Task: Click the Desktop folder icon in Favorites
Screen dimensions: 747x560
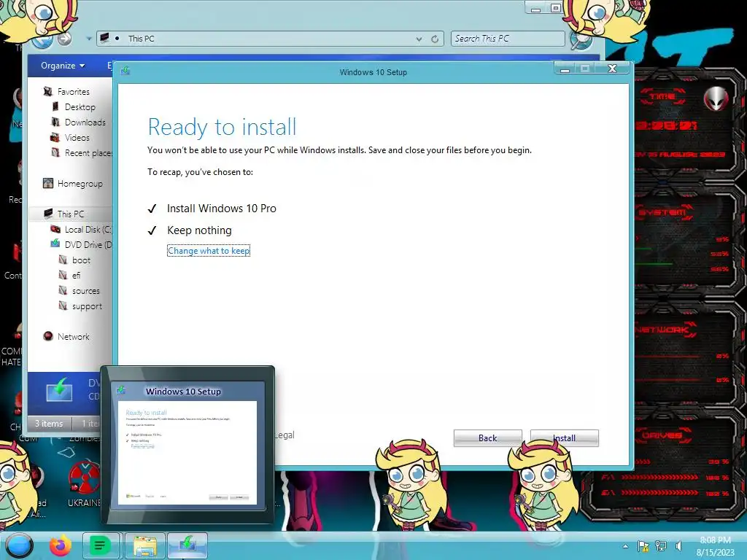Action: coord(55,106)
